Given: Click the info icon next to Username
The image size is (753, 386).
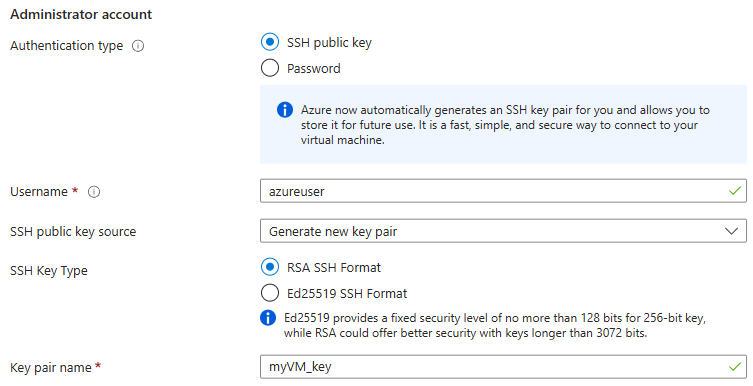Looking at the screenshot, I should [x=94, y=192].
